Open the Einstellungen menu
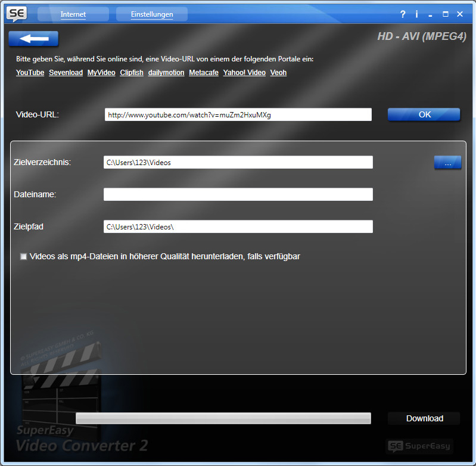Screen dimensions: 476x466 (x=152, y=14)
